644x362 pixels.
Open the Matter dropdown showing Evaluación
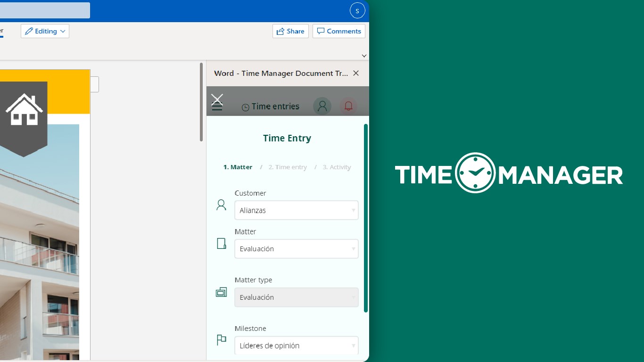pos(297,249)
